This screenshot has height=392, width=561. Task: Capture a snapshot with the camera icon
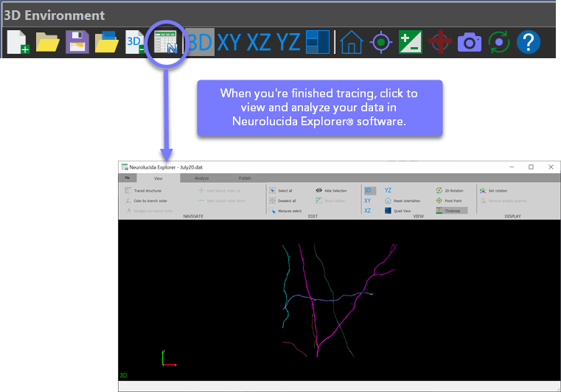(x=470, y=43)
